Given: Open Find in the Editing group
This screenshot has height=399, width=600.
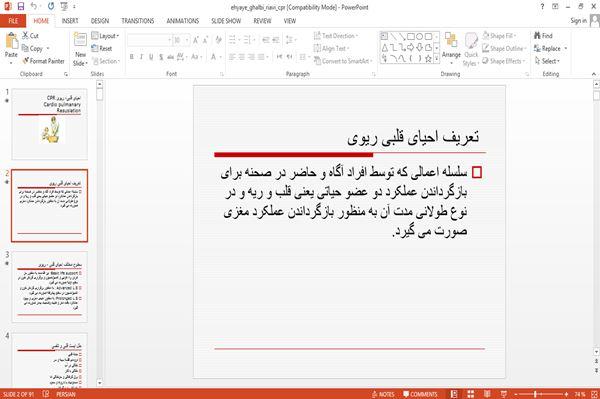Looking at the screenshot, I should [x=543, y=36].
